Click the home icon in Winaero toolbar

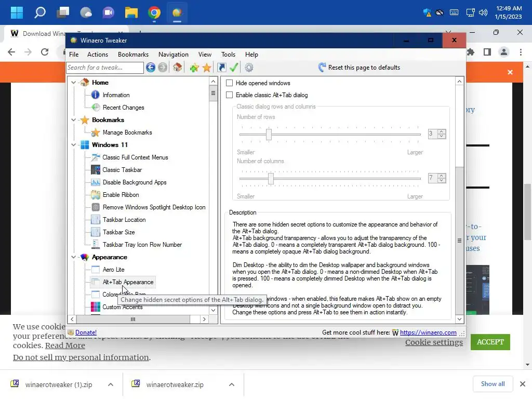pyautogui.click(x=177, y=67)
